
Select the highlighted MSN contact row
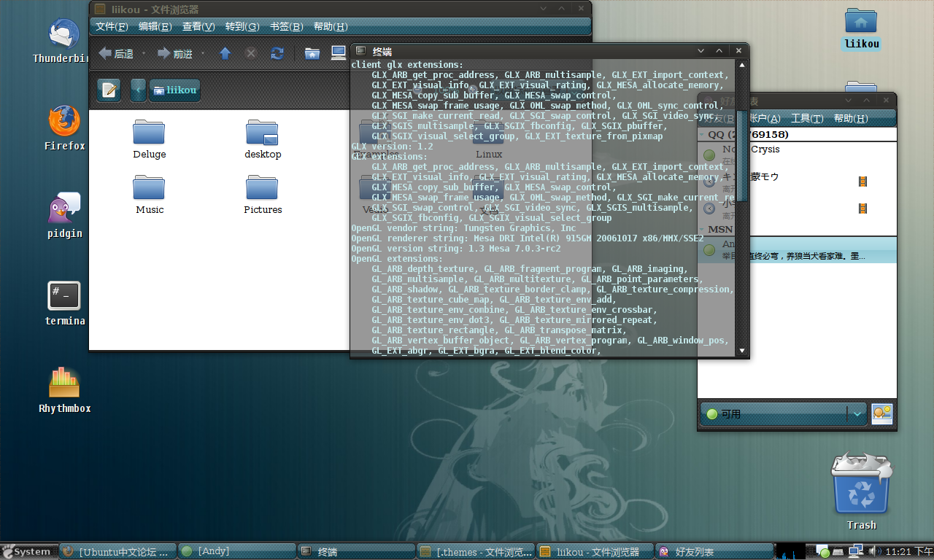point(797,250)
